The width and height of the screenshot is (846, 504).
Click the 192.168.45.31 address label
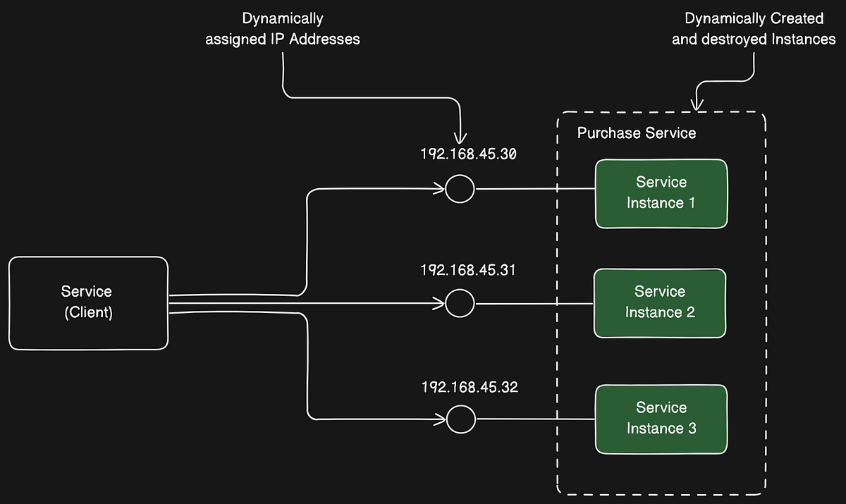tap(467, 269)
